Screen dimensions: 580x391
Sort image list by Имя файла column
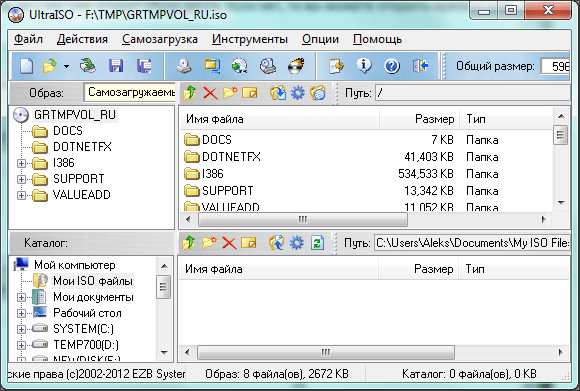280,119
